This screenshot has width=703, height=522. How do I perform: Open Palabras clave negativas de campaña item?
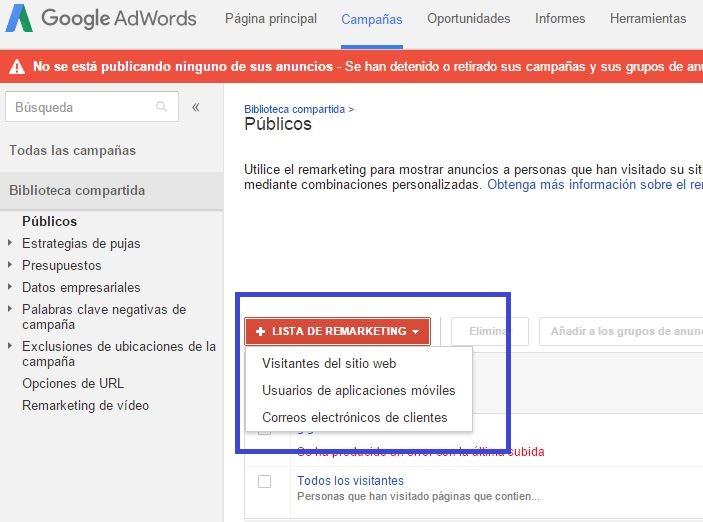104,317
